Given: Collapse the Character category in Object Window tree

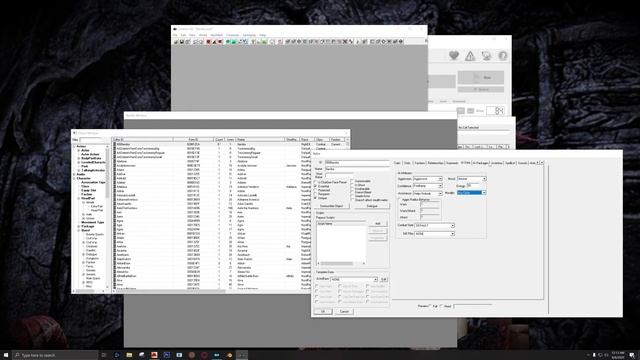Looking at the screenshot, I should tap(75, 178).
